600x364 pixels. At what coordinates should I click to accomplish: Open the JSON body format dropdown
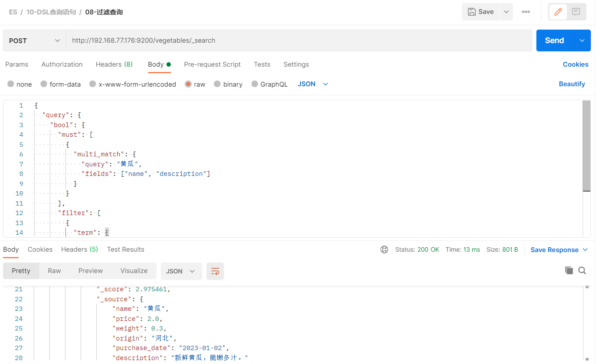tap(313, 84)
